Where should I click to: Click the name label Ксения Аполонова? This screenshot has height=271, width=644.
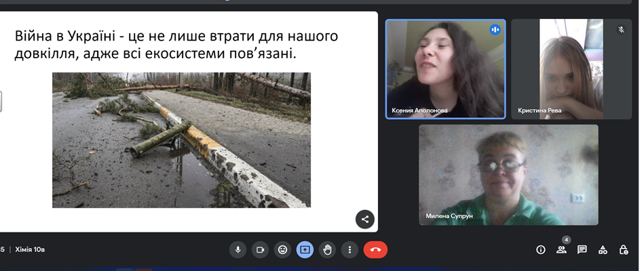pos(420,110)
